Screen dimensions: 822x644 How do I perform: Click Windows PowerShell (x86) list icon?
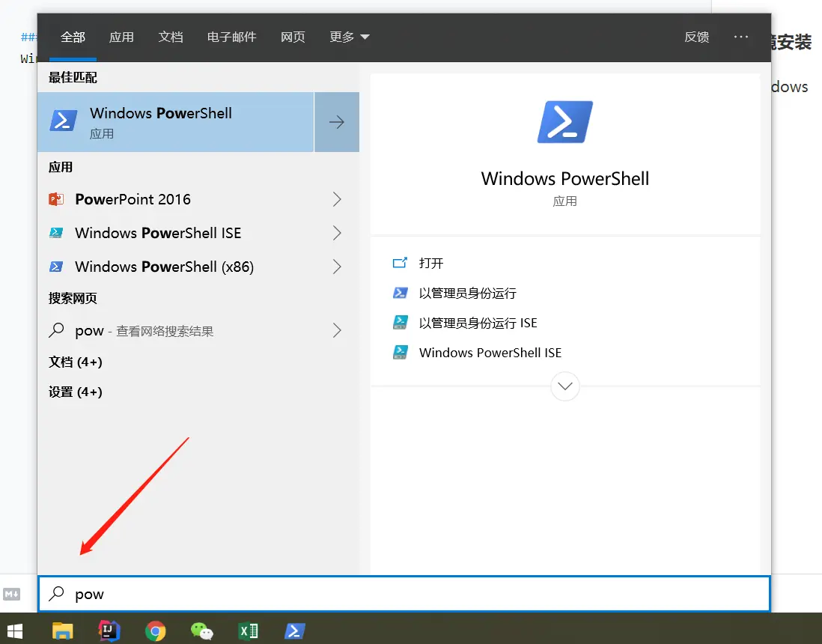click(x=56, y=267)
